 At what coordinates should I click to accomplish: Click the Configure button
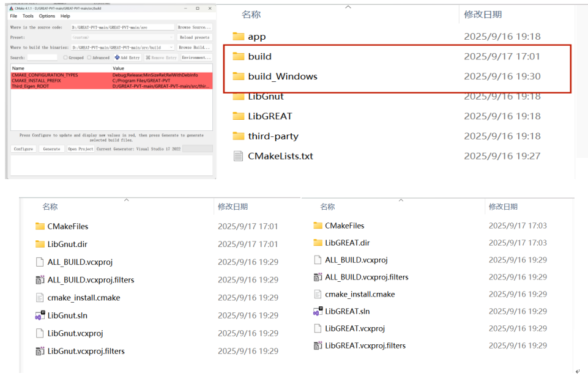[23, 149]
